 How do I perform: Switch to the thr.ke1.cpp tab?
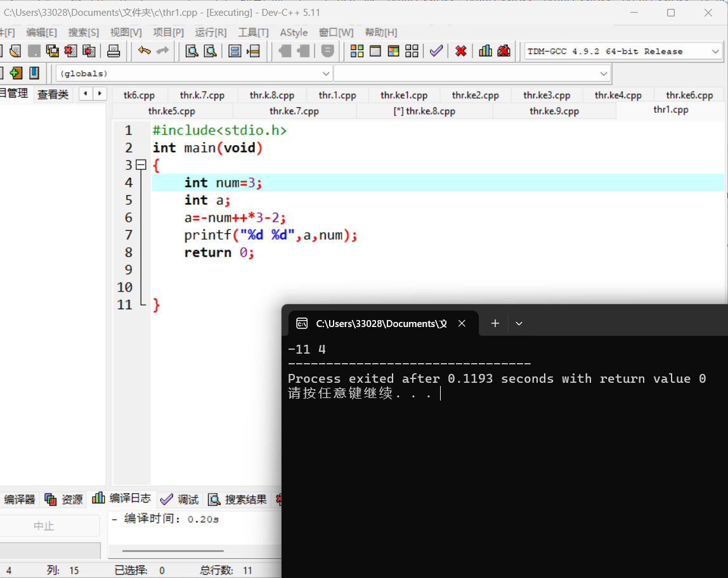click(404, 95)
